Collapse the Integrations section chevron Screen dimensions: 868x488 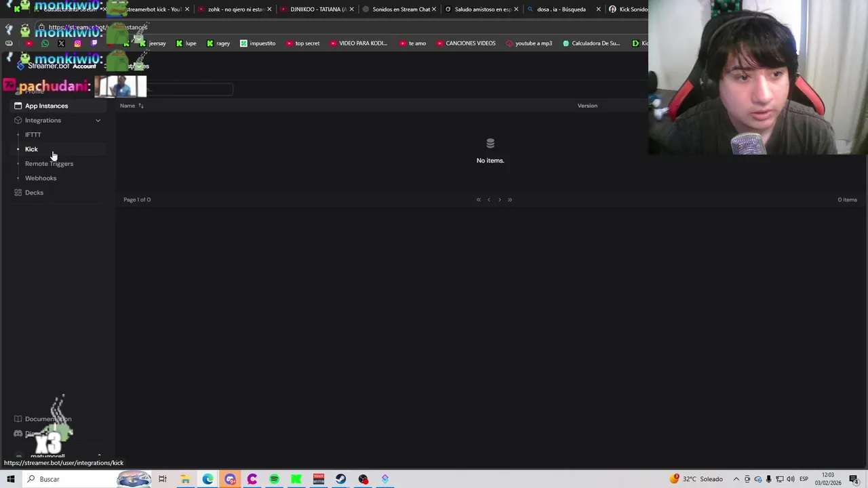tap(98, 121)
